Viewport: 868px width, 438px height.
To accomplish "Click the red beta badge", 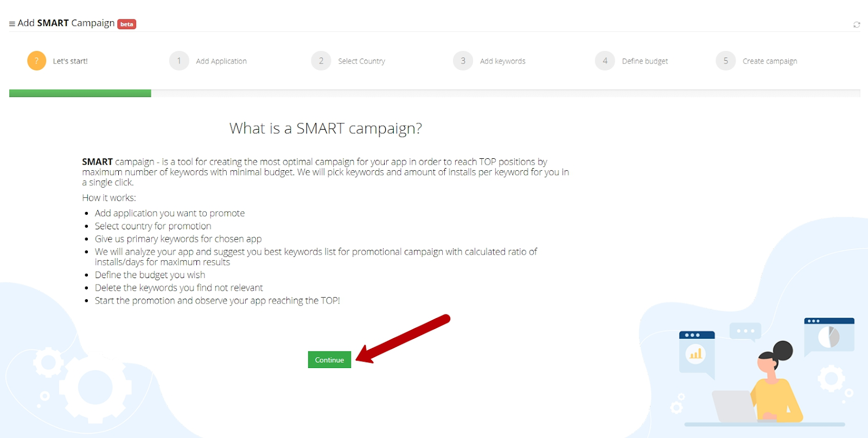I will tap(127, 24).
